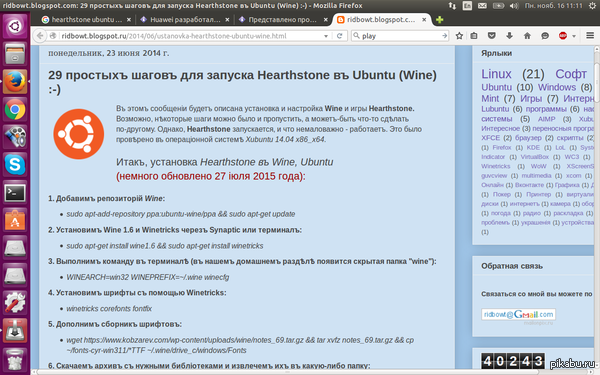Select the ridbowt.blogspot.c tab
Screen dimensions: 600x375
[381, 20]
